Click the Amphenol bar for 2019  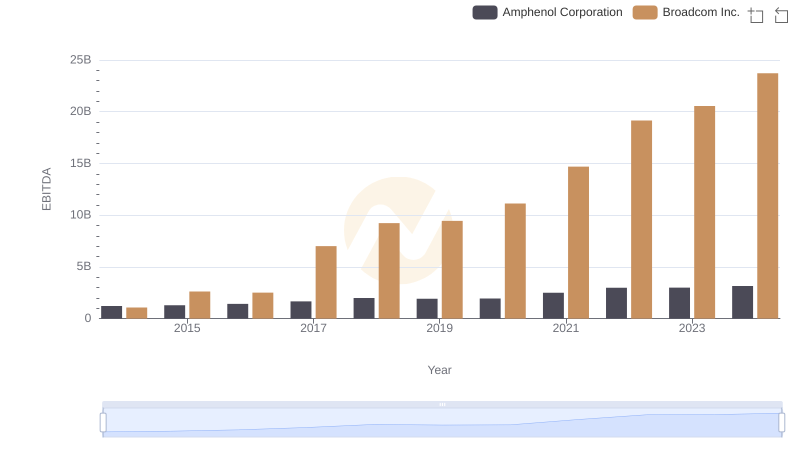427,309
